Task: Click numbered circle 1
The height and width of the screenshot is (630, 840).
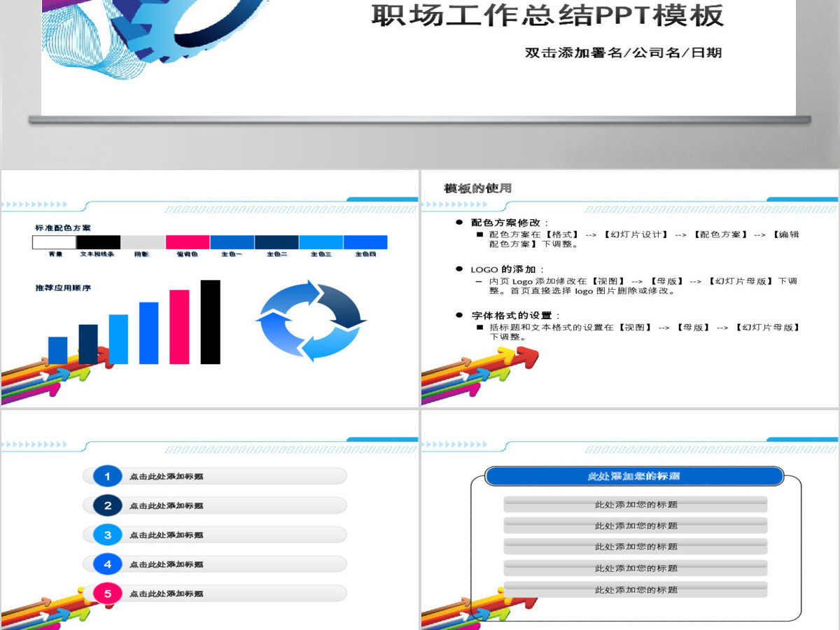Action: coord(107,476)
